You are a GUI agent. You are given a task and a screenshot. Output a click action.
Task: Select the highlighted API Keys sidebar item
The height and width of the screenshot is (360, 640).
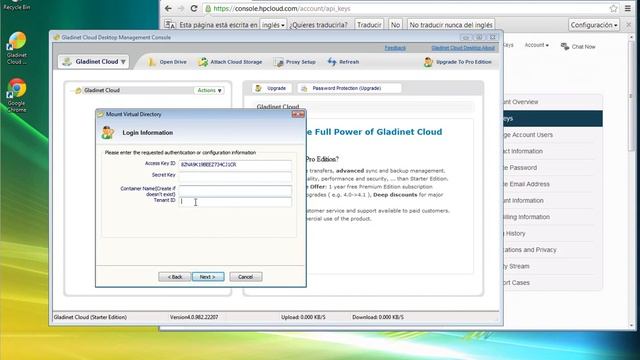click(x=553, y=118)
